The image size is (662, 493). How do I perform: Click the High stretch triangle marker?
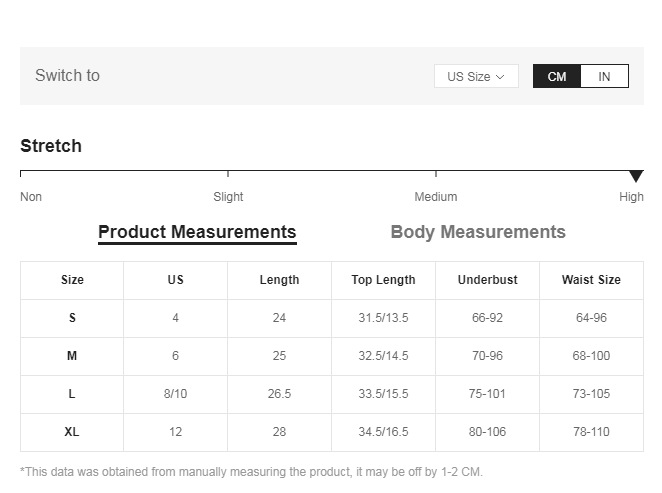[x=636, y=177]
